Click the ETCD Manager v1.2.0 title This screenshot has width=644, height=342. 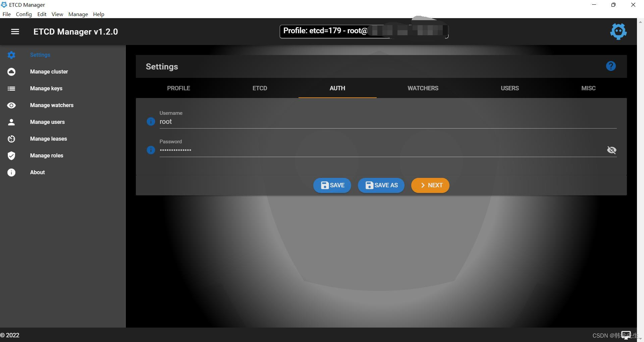click(x=76, y=32)
